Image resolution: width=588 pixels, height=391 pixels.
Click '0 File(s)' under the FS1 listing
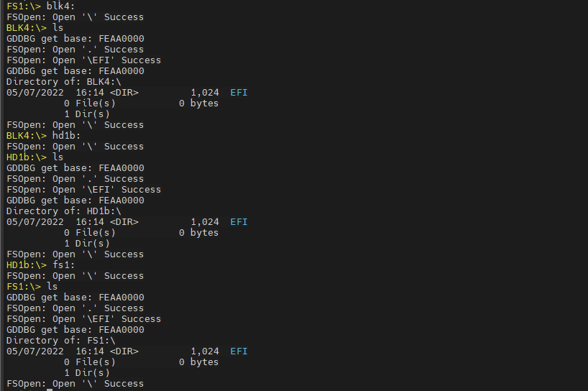point(90,362)
